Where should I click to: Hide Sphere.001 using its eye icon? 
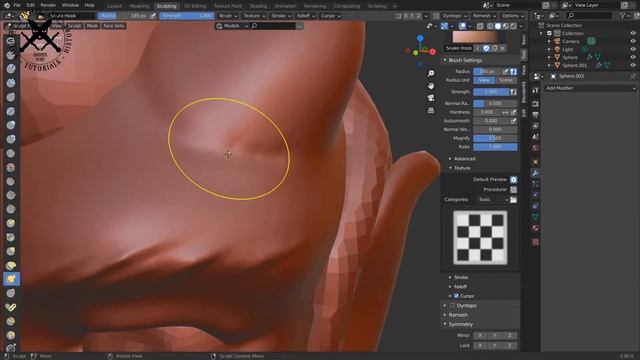coord(633,65)
